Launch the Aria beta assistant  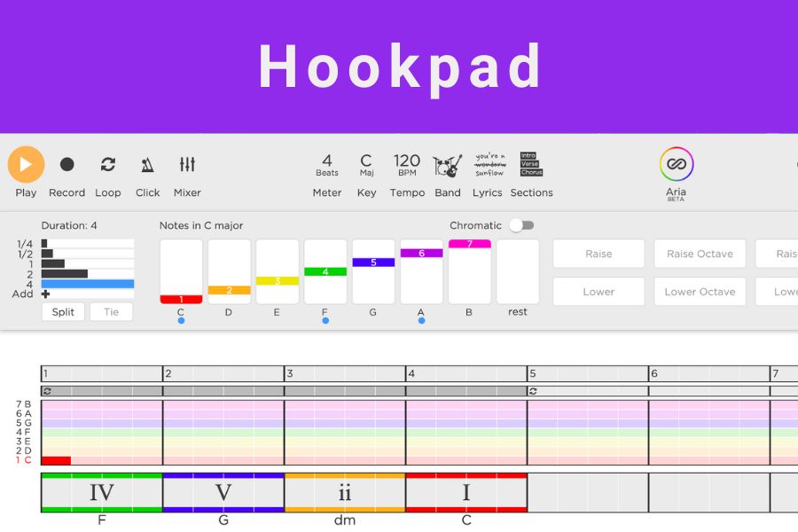(677, 165)
